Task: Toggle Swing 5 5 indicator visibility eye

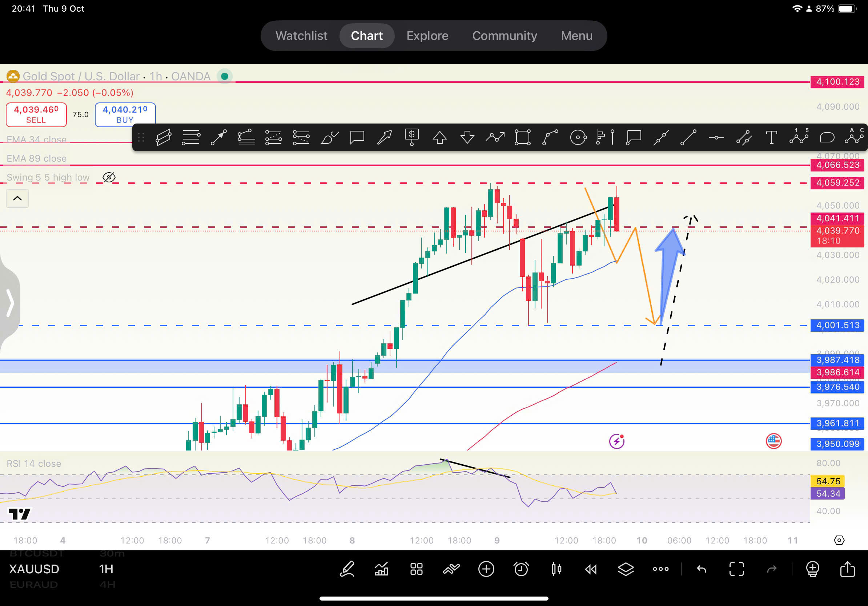Action: 109,177
